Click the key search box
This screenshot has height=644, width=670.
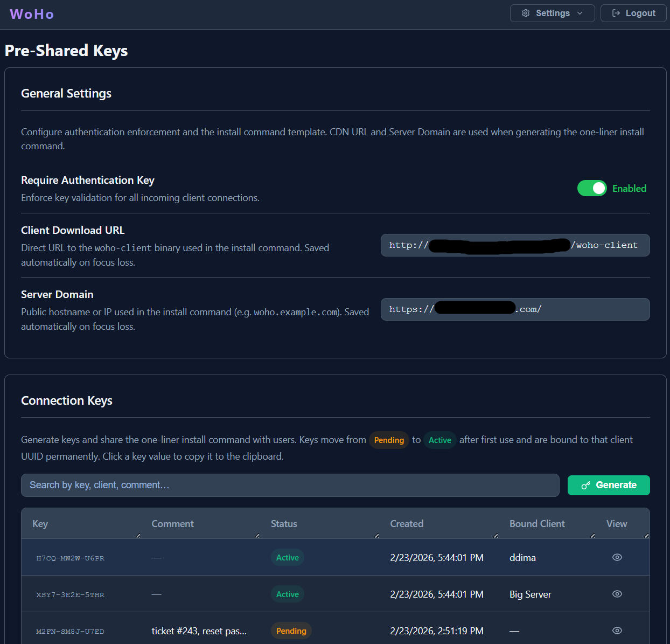click(x=290, y=485)
